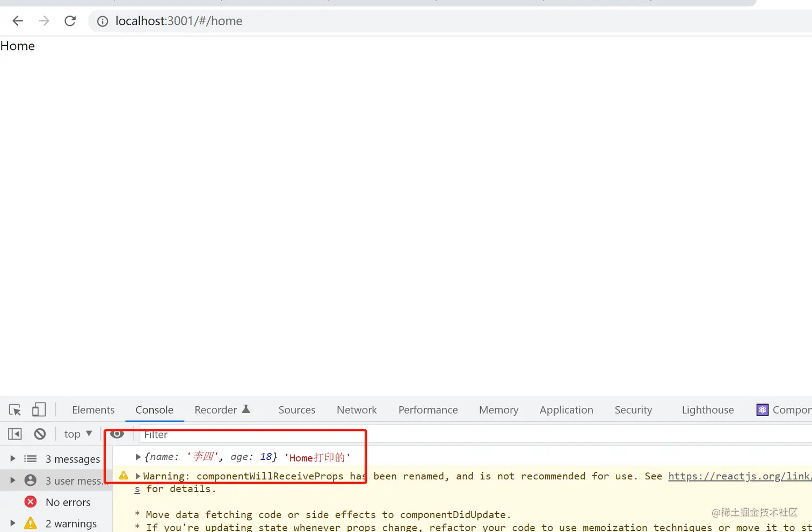812x532 pixels.
Task: Hide the console sidebar
Action: tap(15, 434)
